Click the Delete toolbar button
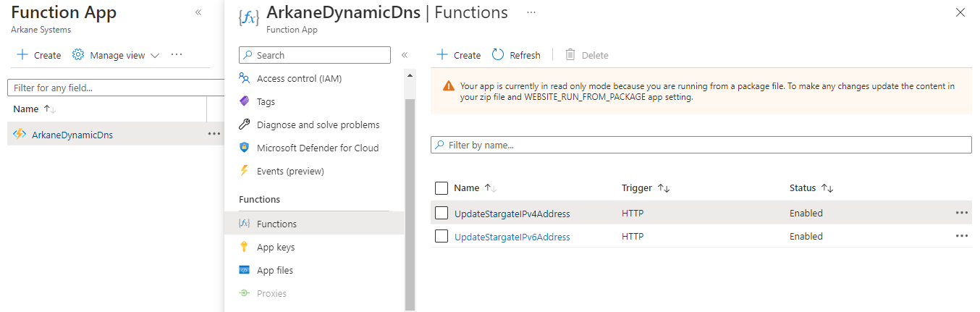This screenshot has width=980, height=312. click(586, 55)
